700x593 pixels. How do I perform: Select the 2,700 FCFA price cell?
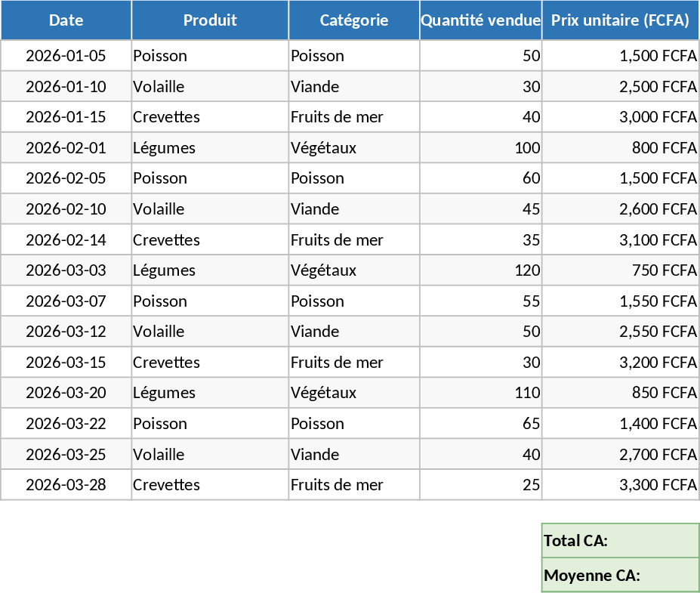tap(620, 455)
